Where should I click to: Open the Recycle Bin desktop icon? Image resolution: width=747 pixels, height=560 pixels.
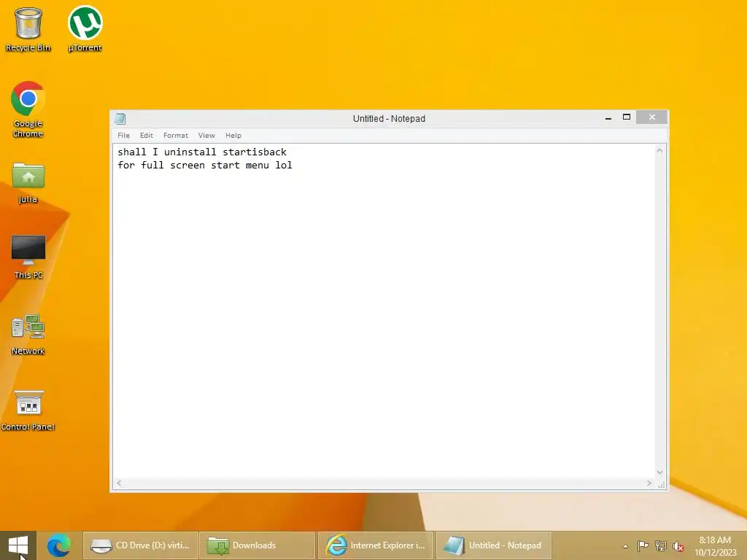(28, 28)
